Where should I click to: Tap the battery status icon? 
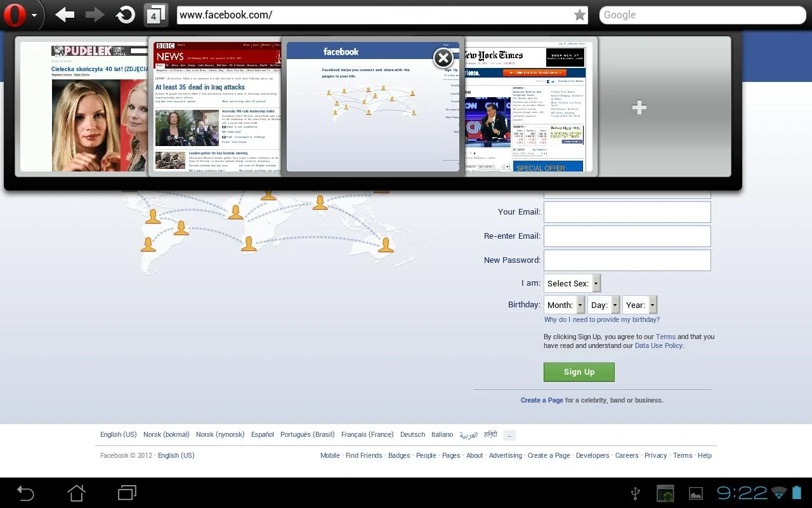click(797, 493)
